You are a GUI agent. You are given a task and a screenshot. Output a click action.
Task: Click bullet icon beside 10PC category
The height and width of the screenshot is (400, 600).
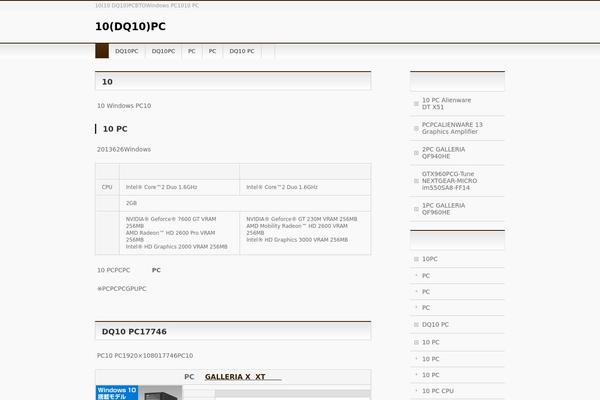coord(416,259)
